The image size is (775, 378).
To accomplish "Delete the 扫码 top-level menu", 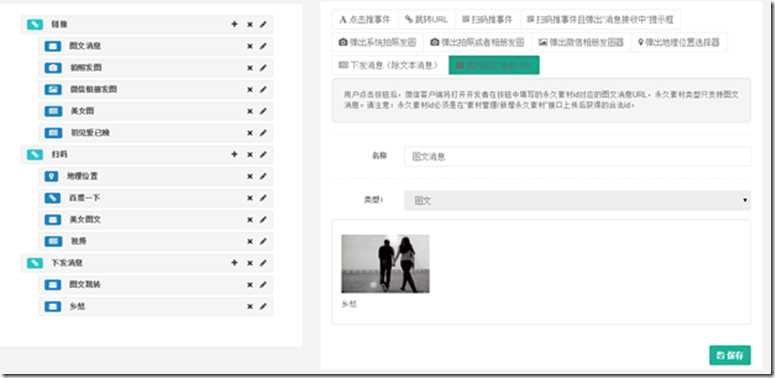I will [250, 154].
